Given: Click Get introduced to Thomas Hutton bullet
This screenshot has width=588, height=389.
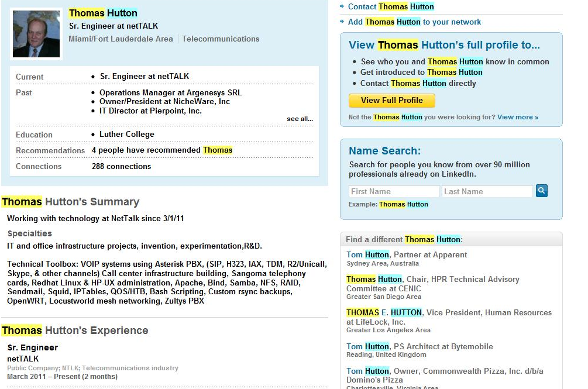Looking at the screenshot, I should point(421,73).
